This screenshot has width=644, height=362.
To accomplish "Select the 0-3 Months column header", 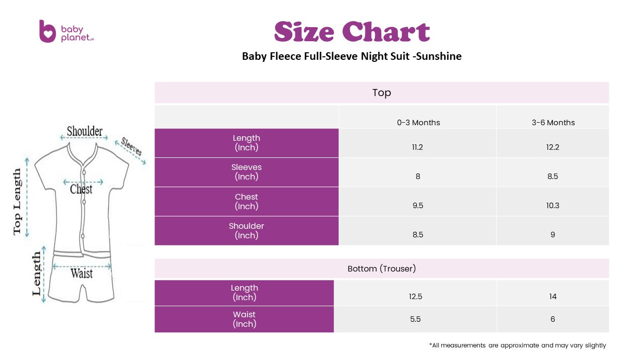I will point(418,122).
